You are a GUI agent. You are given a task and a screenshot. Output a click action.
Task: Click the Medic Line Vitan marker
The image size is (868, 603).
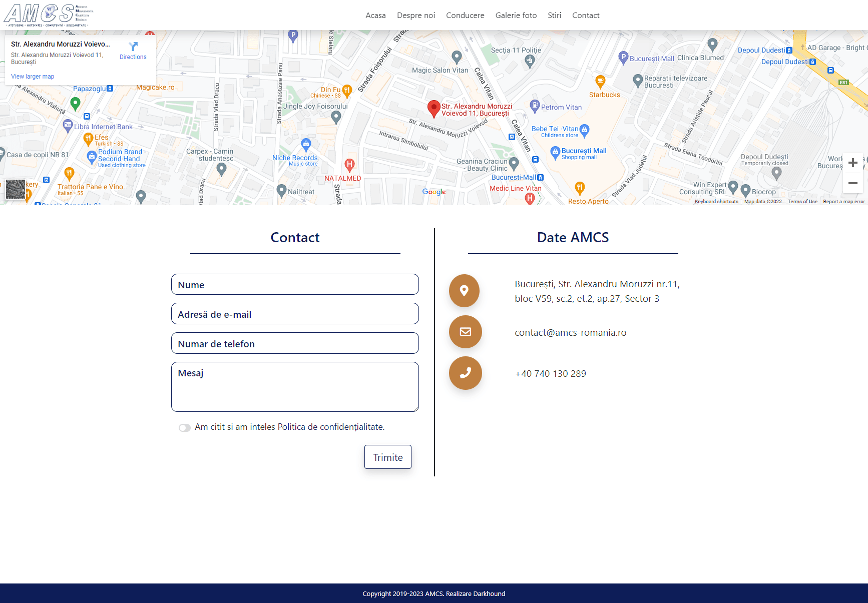[530, 199]
